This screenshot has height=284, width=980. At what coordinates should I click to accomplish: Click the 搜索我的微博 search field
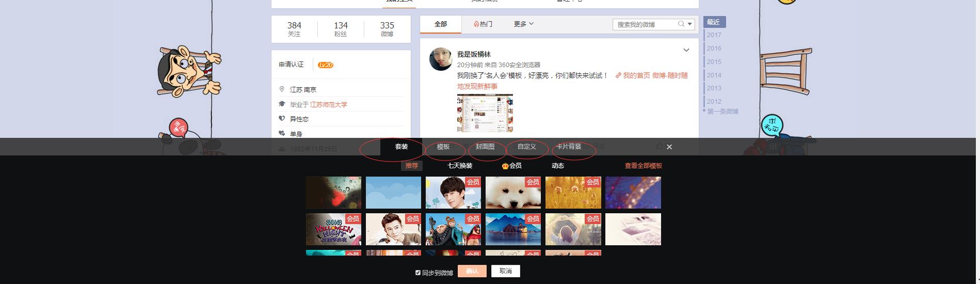(x=645, y=24)
